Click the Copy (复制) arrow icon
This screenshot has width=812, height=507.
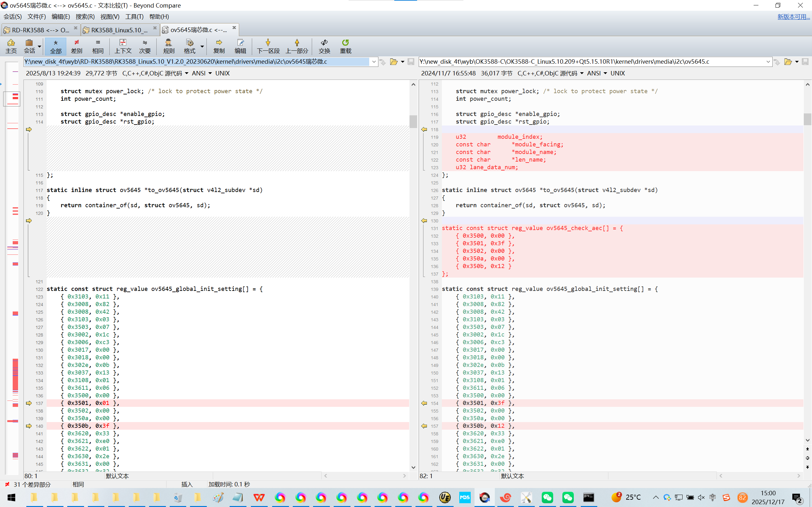tap(219, 46)
